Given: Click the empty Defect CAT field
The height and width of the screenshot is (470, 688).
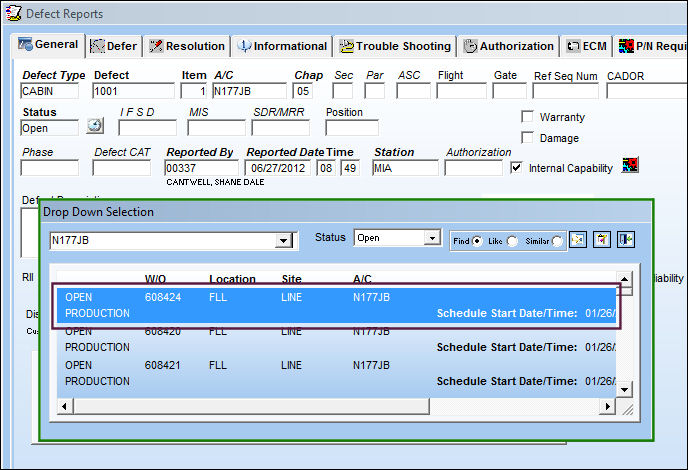Looking at the screenshot, I should click(x=122, y=168).
